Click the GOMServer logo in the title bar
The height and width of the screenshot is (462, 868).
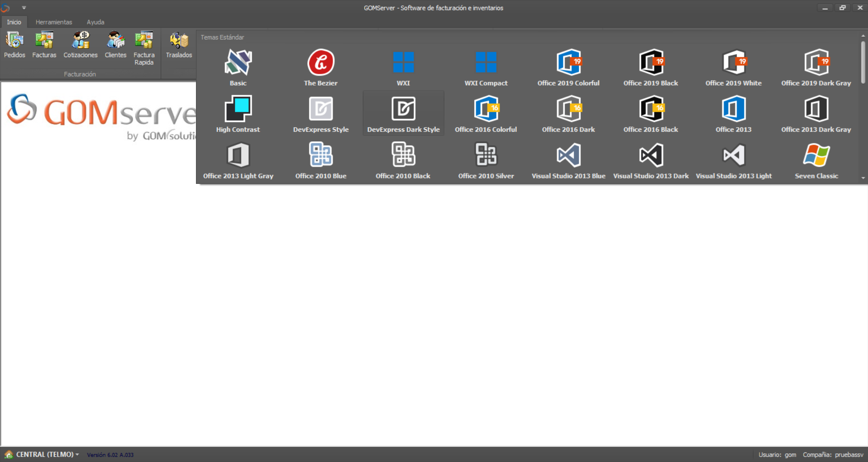pos(6,7)
